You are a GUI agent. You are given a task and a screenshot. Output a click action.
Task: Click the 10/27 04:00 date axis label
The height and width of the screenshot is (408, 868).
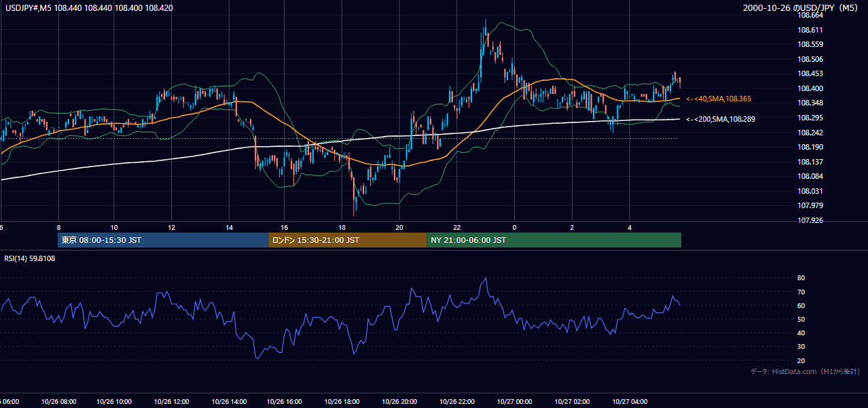630,402
